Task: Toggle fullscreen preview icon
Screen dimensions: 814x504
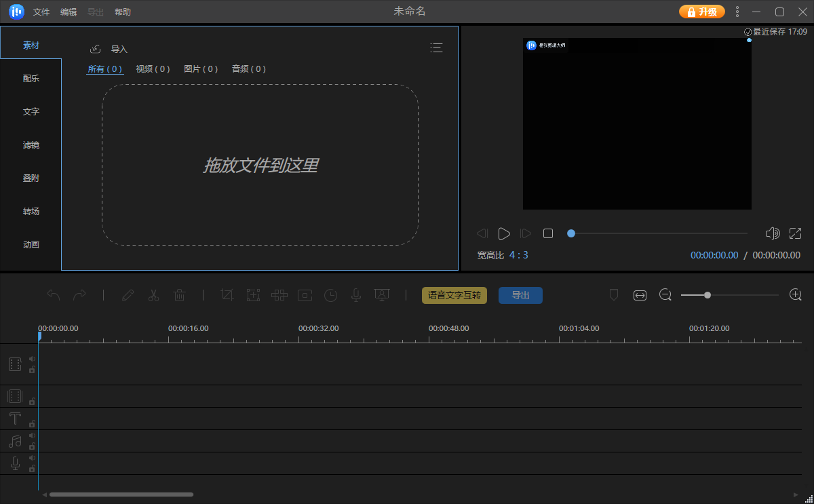Action: coord(796,233)
